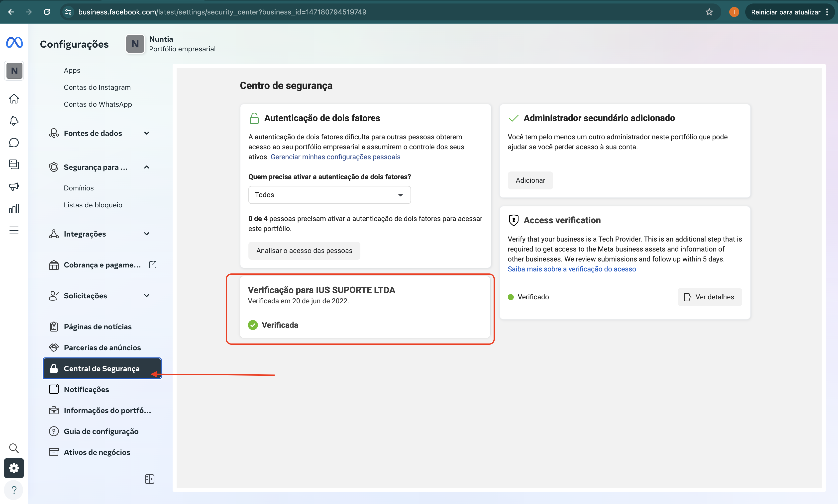This screenshot has height=504, width=838.
Task: Bookmark page with star icon
Action: 709,12
